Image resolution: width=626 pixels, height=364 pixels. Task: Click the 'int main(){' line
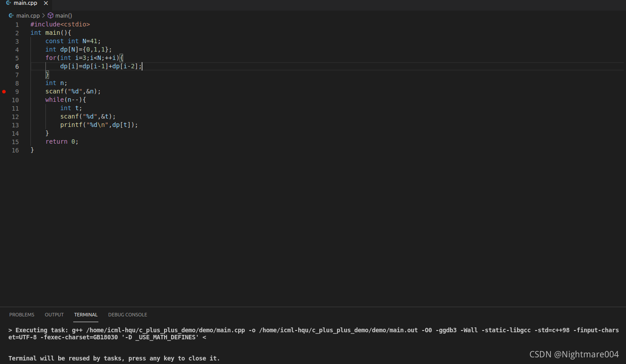point(51,33)
